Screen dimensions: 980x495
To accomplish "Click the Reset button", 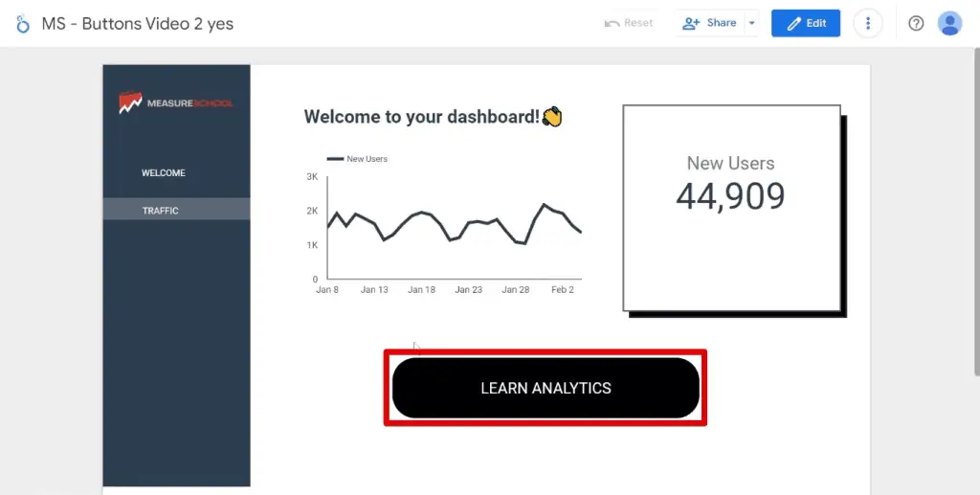I will [628, 23].
